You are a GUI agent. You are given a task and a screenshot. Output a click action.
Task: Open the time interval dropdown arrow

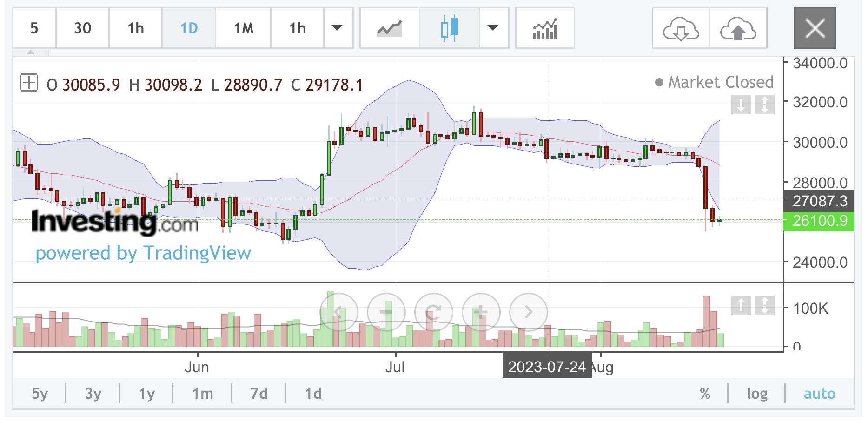click(337, 28)
